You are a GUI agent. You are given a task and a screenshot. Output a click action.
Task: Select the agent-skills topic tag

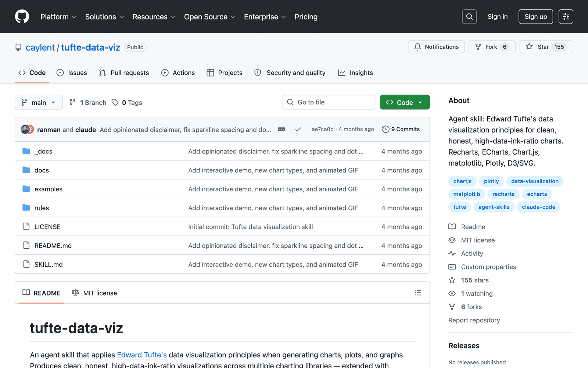[x=494, y=207]
